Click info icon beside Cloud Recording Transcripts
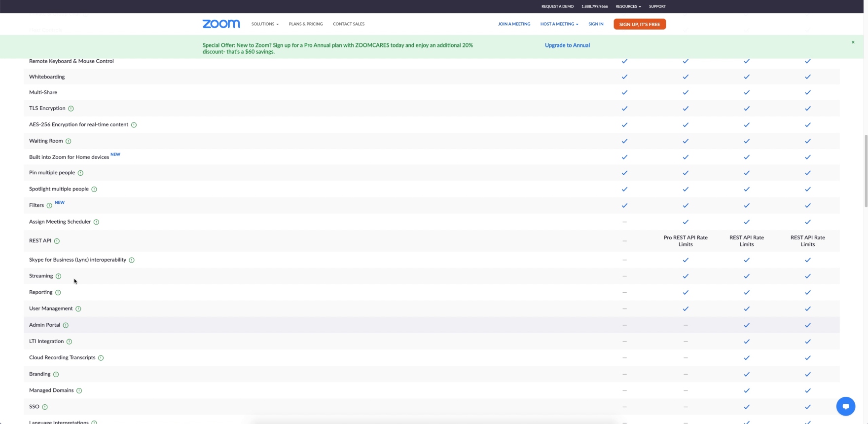Screen dimensions: 868x424 pos(101,358)
